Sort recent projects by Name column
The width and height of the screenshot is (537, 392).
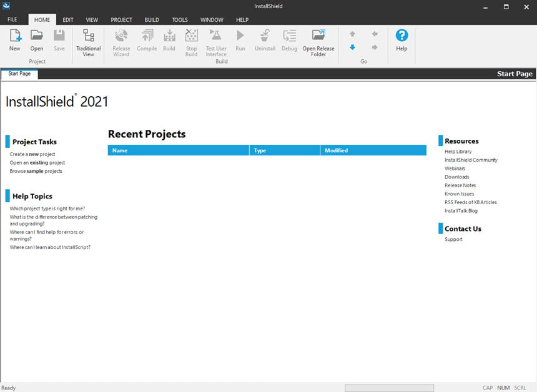click(x=179, y=150)
